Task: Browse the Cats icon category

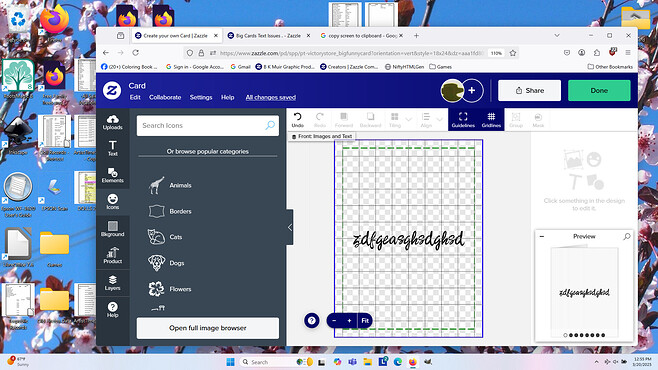Action: pyautogui.click(x=165, y=237)
